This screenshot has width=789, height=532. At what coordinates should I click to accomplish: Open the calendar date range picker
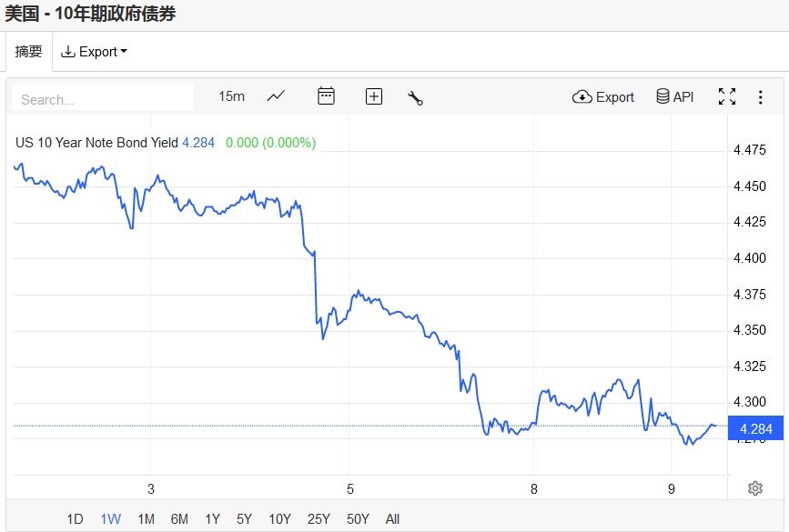[326, 96]
